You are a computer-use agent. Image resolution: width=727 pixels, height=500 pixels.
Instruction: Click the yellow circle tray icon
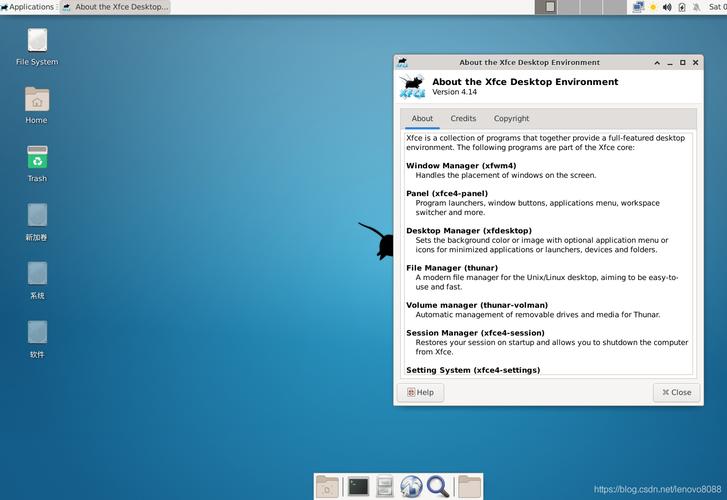(653, 7)
